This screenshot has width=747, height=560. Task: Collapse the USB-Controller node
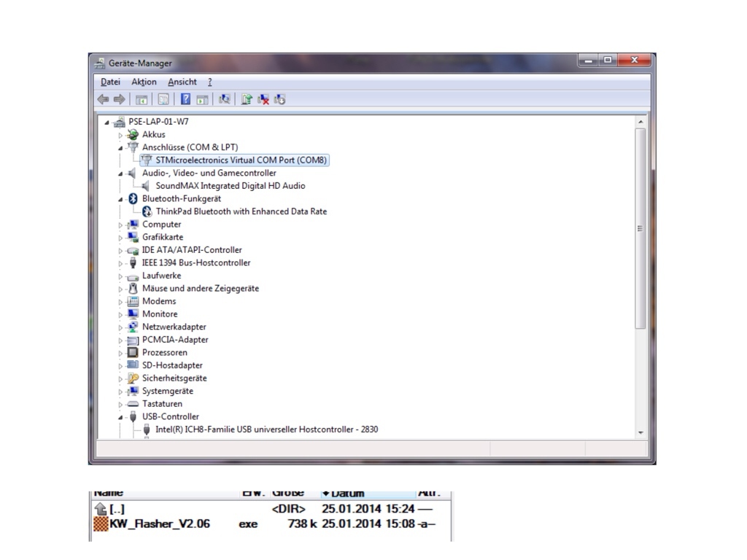point(121,417)
